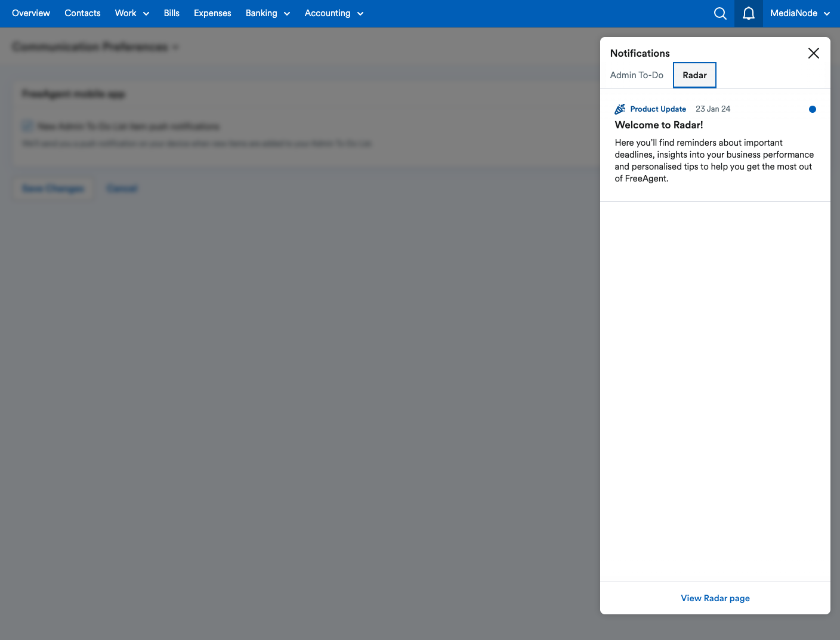
Task: Open the search magnifier icon
Action: [720, 13]
